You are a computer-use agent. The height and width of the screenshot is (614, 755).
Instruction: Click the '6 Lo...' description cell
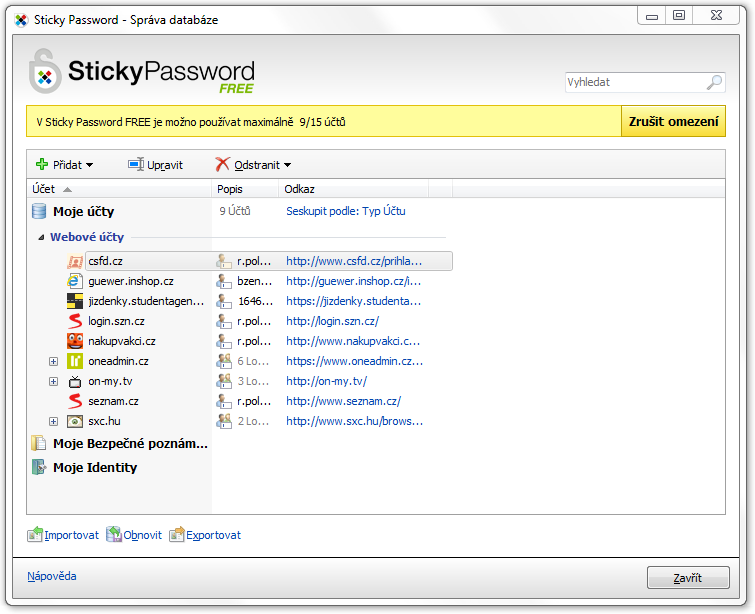click(x=253, y=361)
